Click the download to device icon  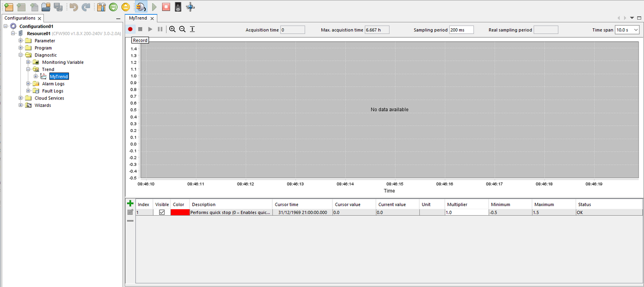pyautogui.click(x=112, y=6)
